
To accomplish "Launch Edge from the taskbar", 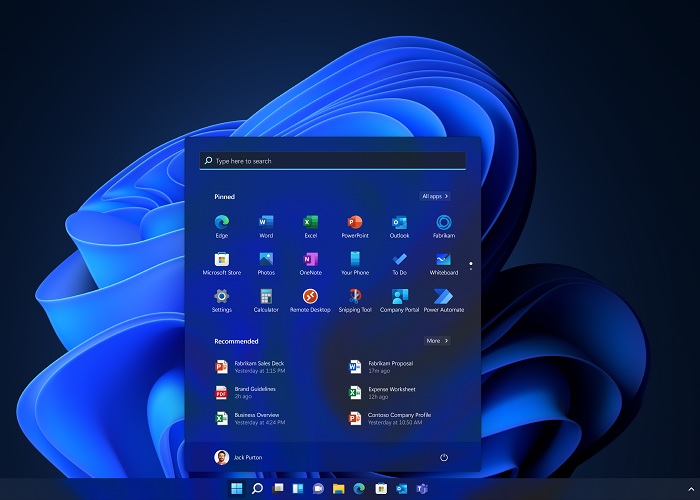I will click(359, 488).
